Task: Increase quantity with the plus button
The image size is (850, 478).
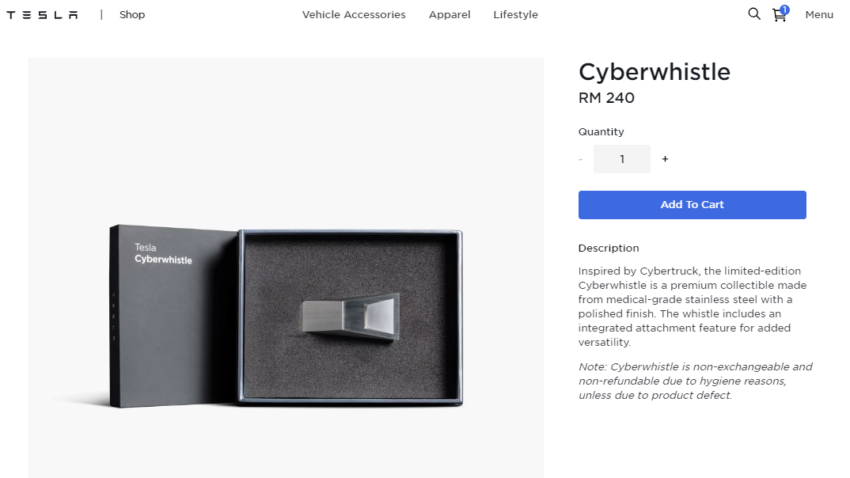Action: coord(665,159)
